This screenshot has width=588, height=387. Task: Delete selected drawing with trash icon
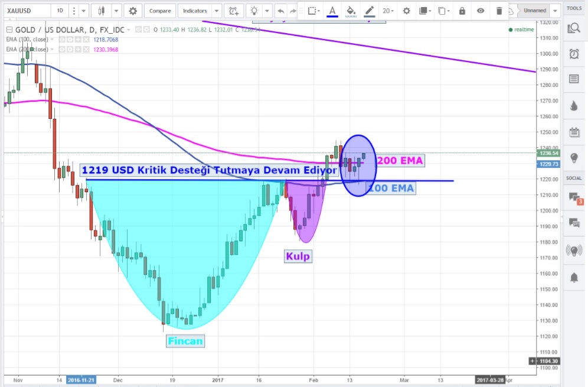pyautogui.click(x=499, y=11)
